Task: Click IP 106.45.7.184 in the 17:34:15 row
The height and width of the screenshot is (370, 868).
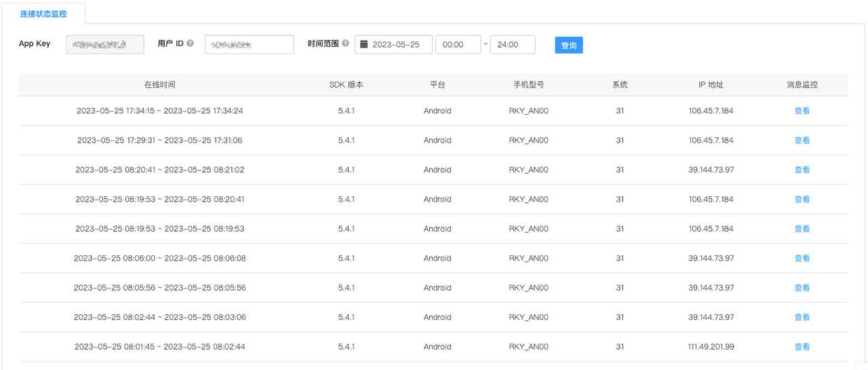Action: pos(711,111)
